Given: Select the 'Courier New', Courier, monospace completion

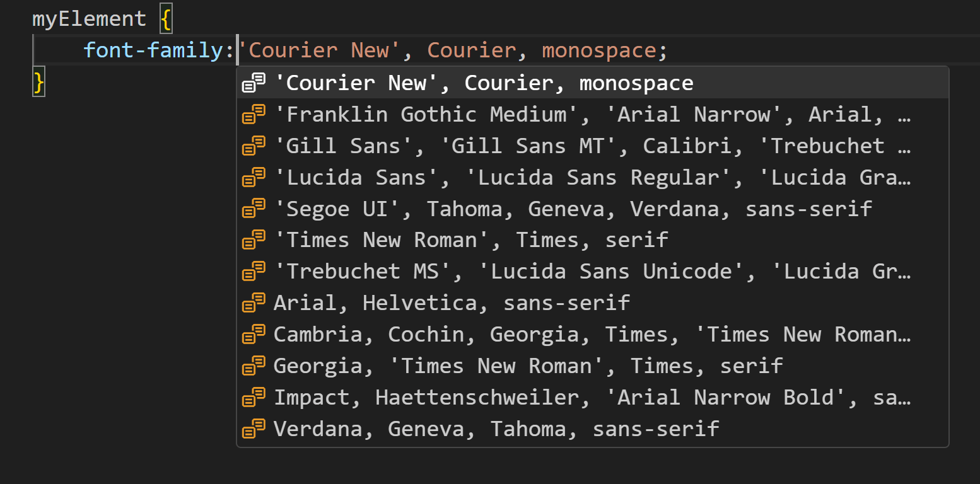Looking at the screenshot, I should (x=592, y=83).
